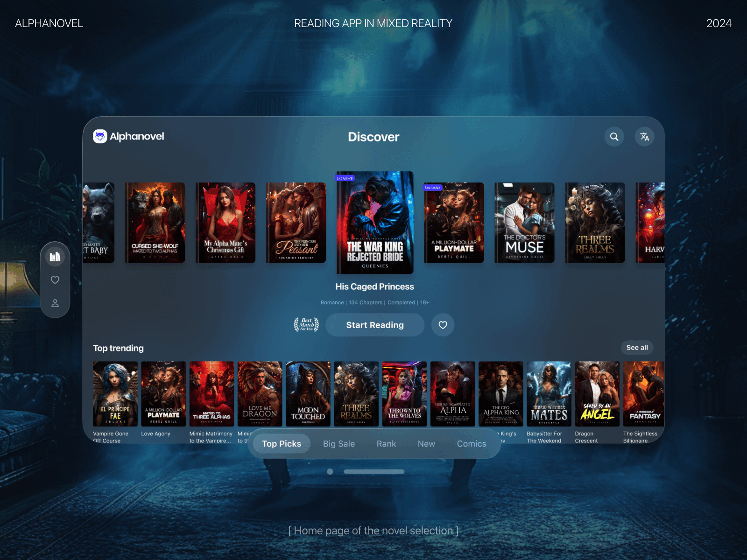Open Love Me, Dragon trending cover
747x560 pixels.
(x=260, y=394)
